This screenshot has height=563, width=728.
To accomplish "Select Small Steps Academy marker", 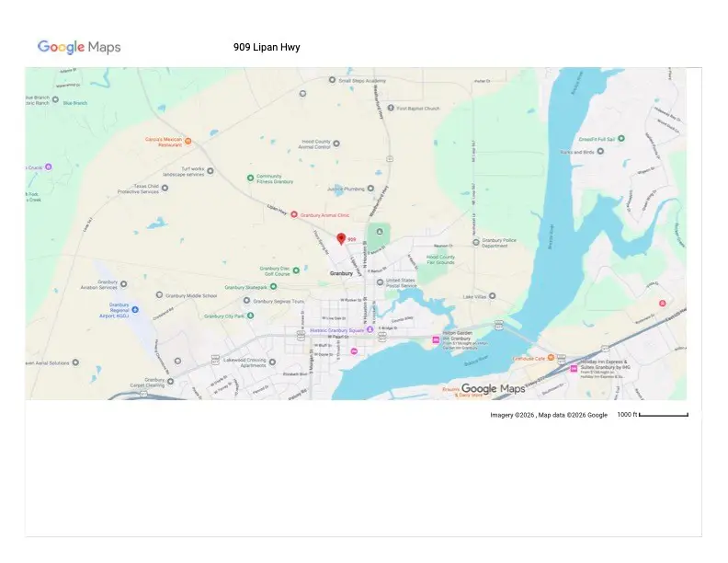I will [x=332, y=80].
